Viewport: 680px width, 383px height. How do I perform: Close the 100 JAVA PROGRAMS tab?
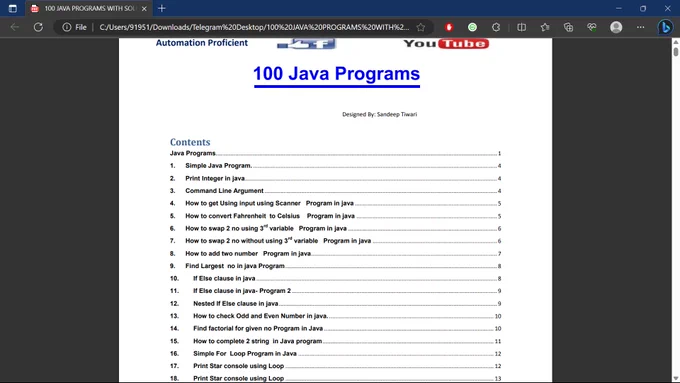[144, 8]
